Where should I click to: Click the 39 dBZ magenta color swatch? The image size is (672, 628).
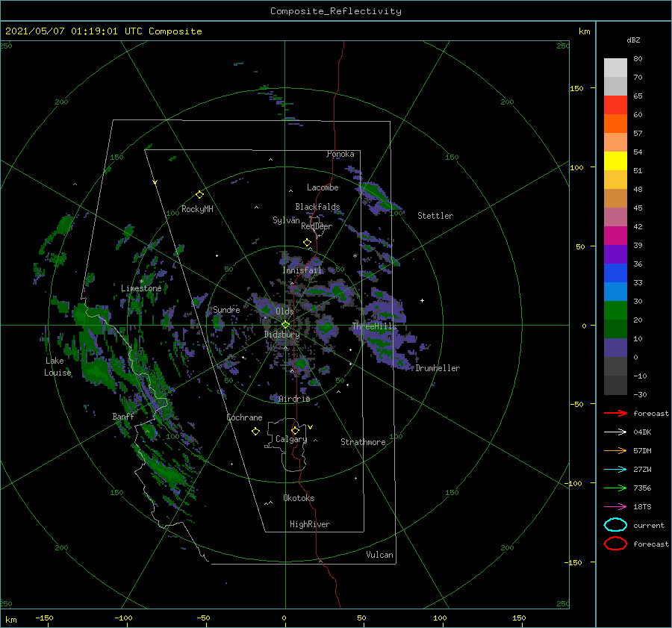pyautogui.click(x=615, y=235)
